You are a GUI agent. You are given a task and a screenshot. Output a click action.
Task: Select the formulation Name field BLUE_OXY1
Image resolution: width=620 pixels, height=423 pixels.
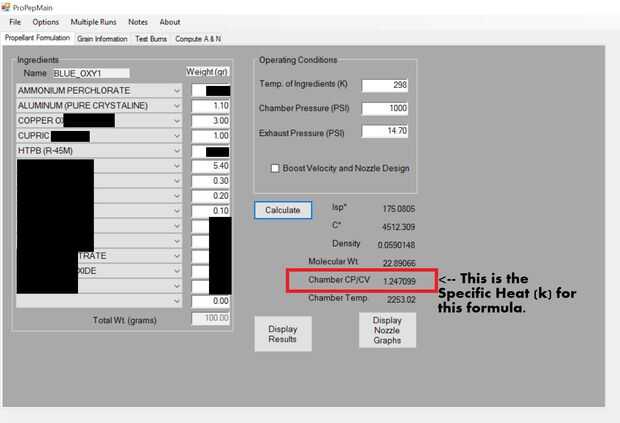pyautogui.click(x=91, y=74)
